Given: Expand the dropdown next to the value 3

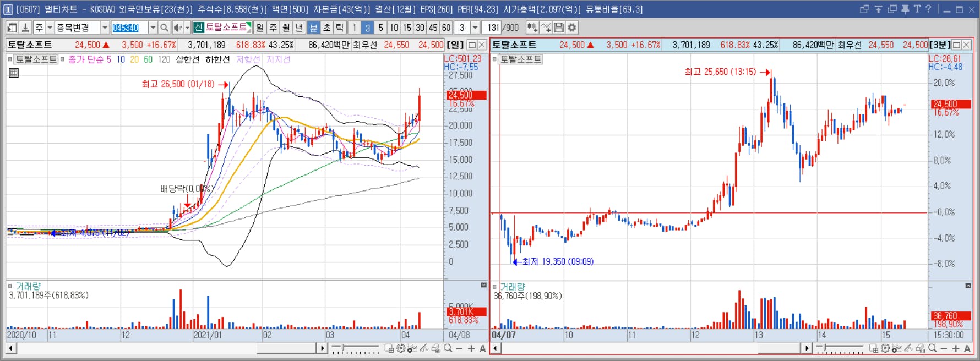Looking at the screenshot, I should [x=475, y=28].
